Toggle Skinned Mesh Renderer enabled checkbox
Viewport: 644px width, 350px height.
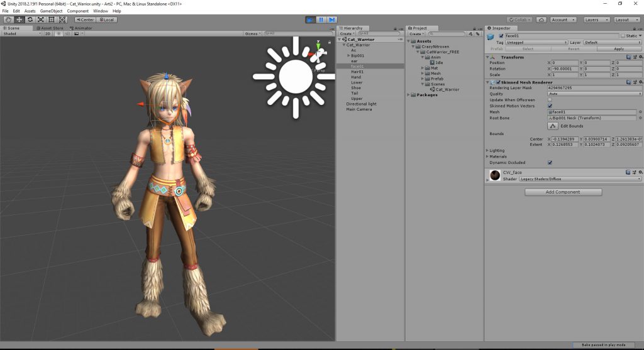click(x=498, y=82)
